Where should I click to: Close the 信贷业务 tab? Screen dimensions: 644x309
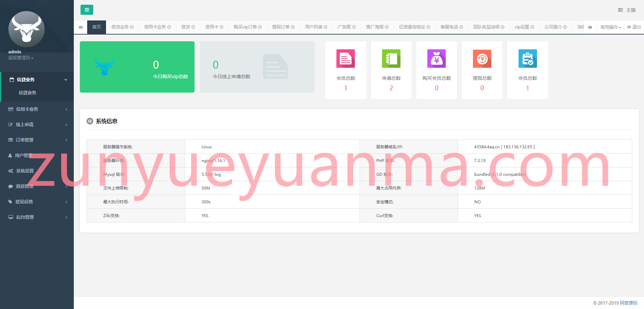(x=132, y=27)
